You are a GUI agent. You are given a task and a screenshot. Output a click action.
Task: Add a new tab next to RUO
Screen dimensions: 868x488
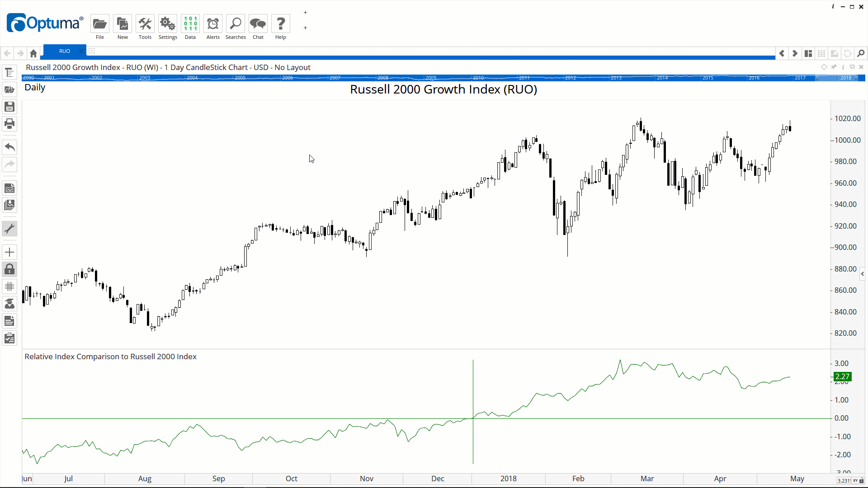91,51
